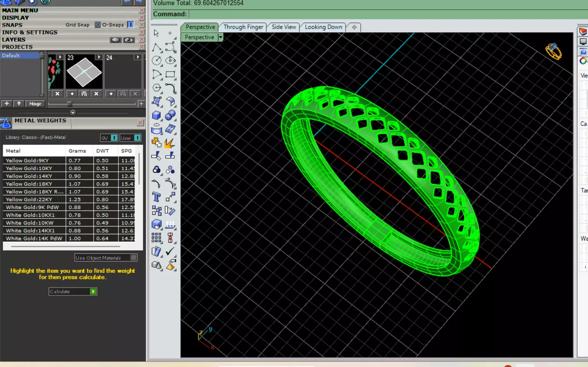Expand project 24 arrow menu
The image size is (588, 367).
pyautogui.click(x=138, y=57)
